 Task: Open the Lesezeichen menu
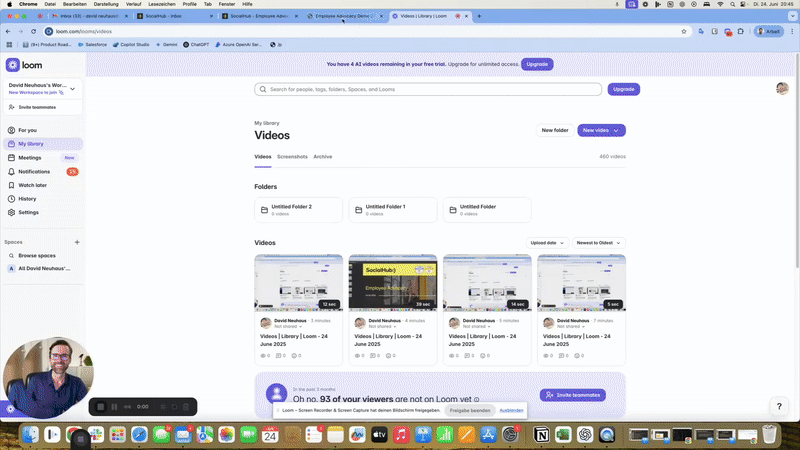tap(162, 4)
